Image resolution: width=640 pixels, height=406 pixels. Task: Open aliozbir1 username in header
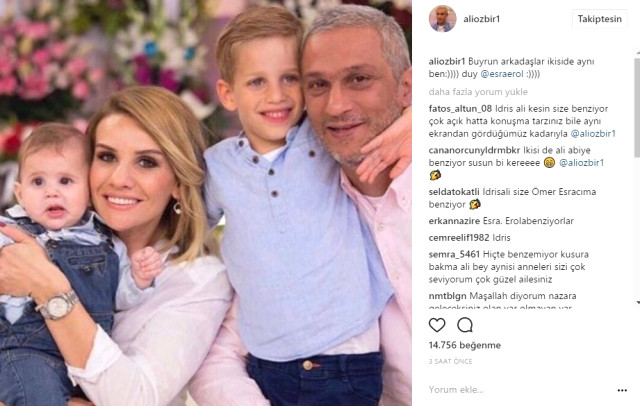482,19
